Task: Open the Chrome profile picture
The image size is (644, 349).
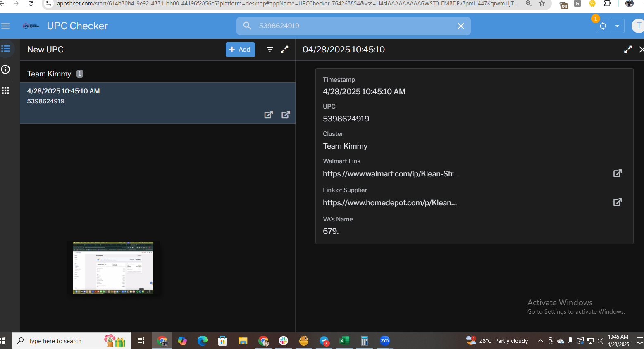Action: click(x=630, y=3)
